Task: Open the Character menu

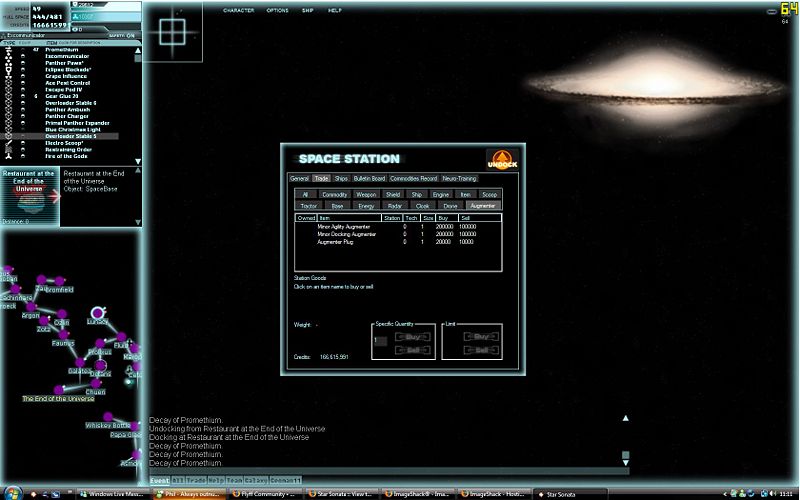Action: pos(238,9)
